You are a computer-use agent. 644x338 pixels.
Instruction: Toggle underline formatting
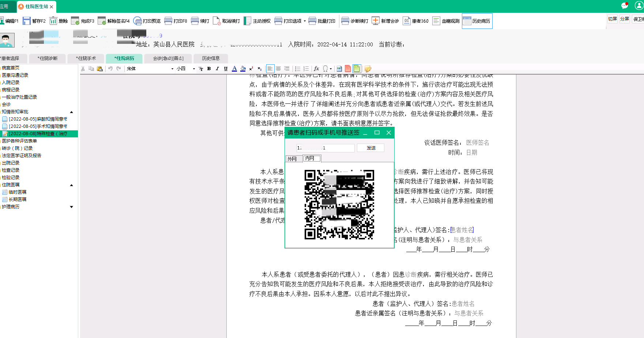point(226,69)
